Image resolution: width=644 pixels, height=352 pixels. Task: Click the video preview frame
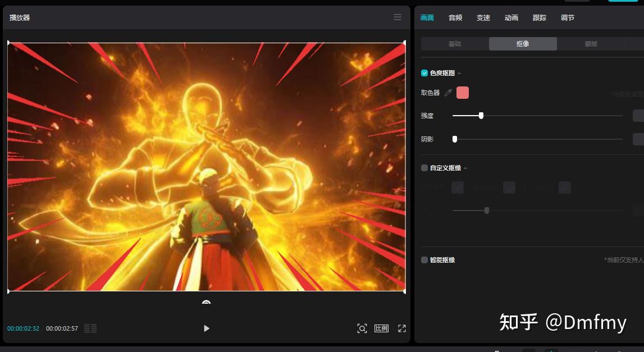207,167
